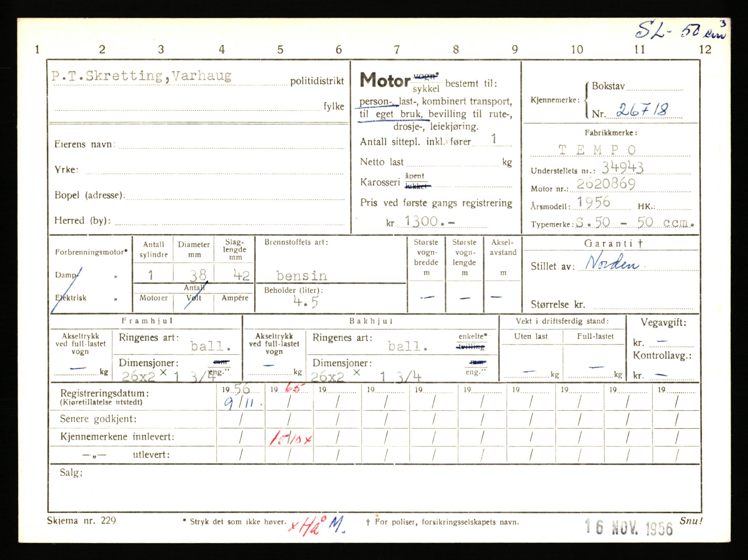Select the handwritten number 26718

(x=642, y=110)
